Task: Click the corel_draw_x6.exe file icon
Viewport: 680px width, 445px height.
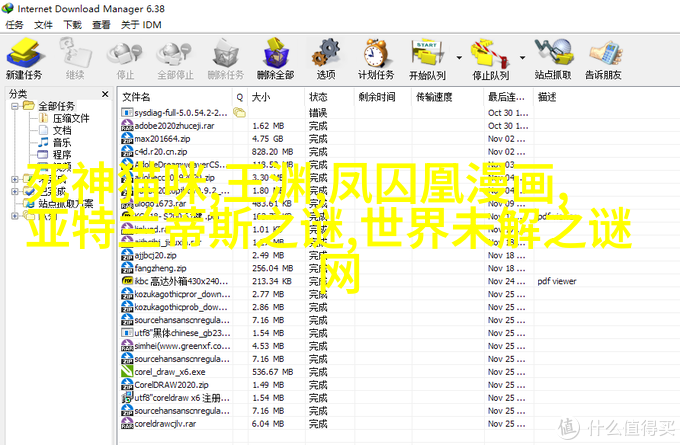Action: pyautogui.click(x=127, y=372)
